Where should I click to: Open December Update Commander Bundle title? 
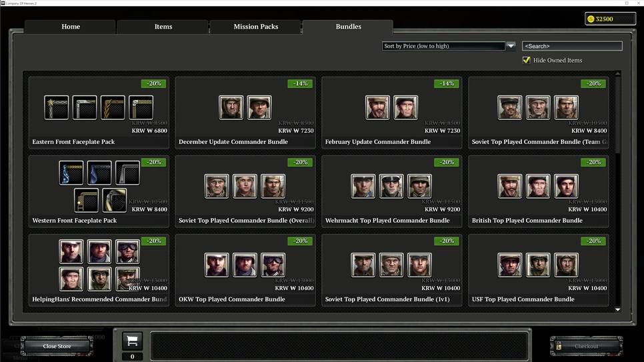pyautogui.click(x=233, y=142)
